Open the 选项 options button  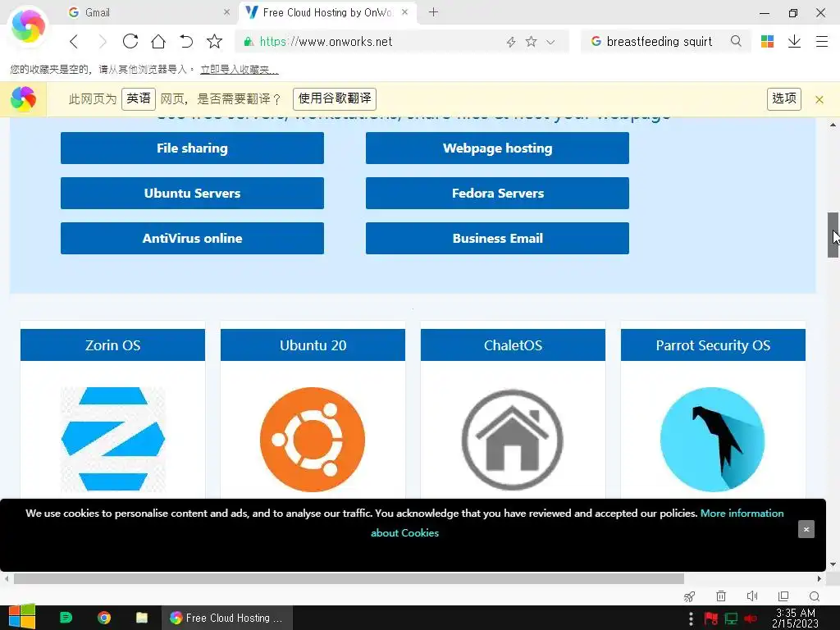783,99
